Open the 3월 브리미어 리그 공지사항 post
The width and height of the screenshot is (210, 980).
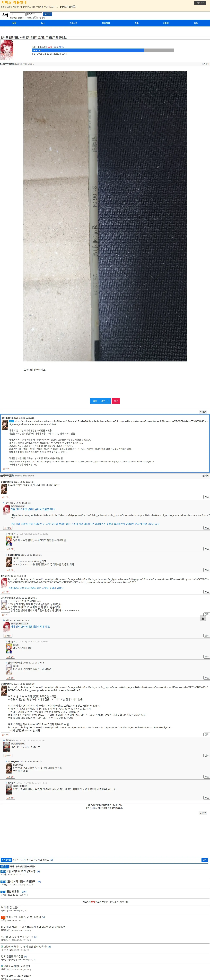[23, 871]
